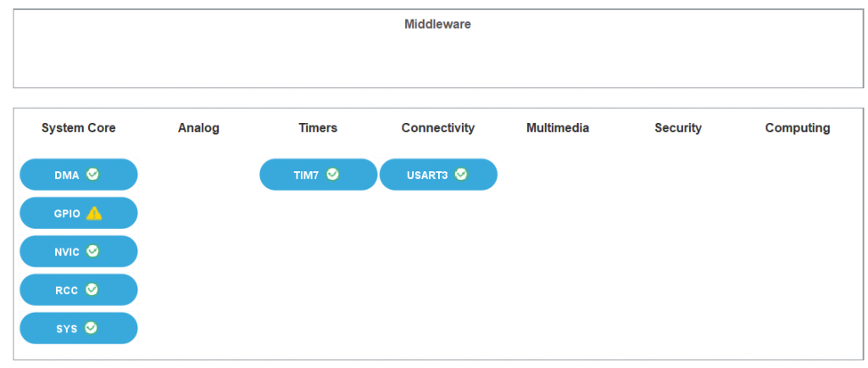Select the Multimedia category header
868x368 pixels.
click(558, 128)
